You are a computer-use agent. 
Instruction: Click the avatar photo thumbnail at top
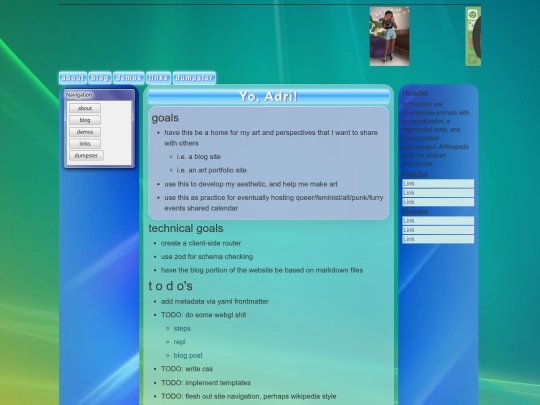coord(390,37)
